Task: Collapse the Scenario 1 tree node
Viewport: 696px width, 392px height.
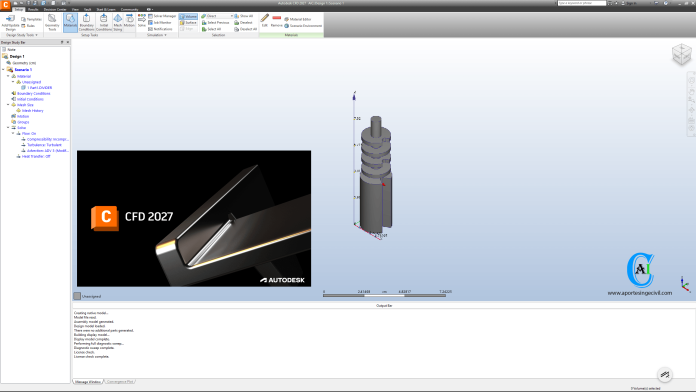Action: tap(3, 70)
